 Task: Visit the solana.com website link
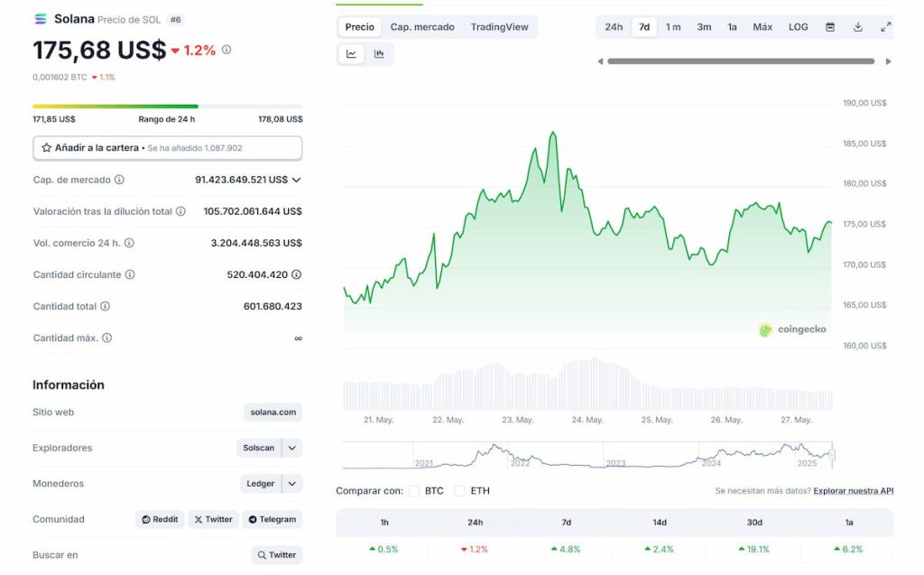pos(273,413)
